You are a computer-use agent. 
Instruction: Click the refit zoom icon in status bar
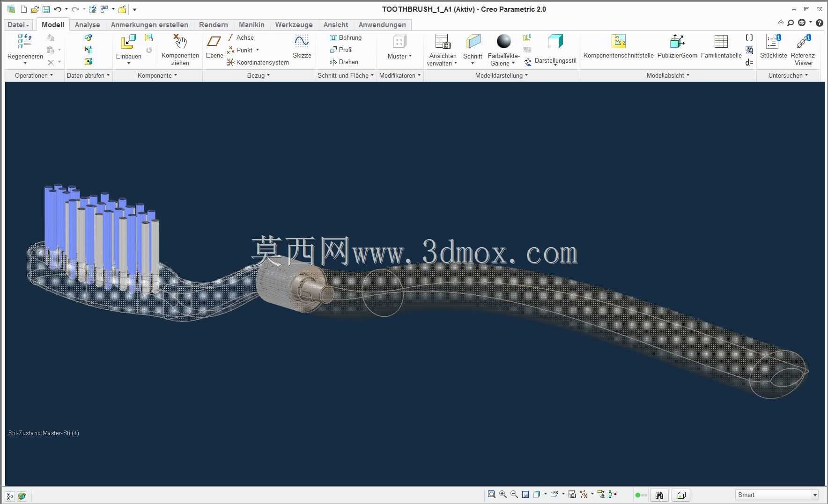(x=491, y=494)
